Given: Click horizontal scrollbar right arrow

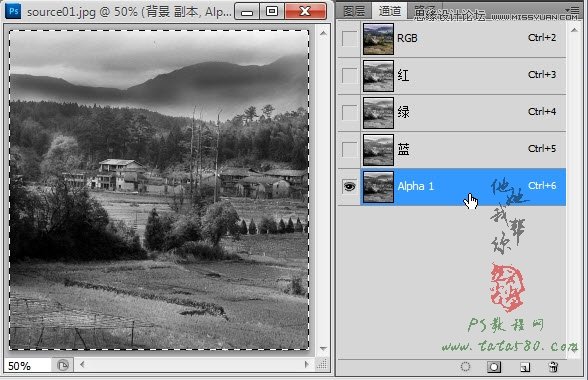Looking at the screenshot, I should pos(307,364).
